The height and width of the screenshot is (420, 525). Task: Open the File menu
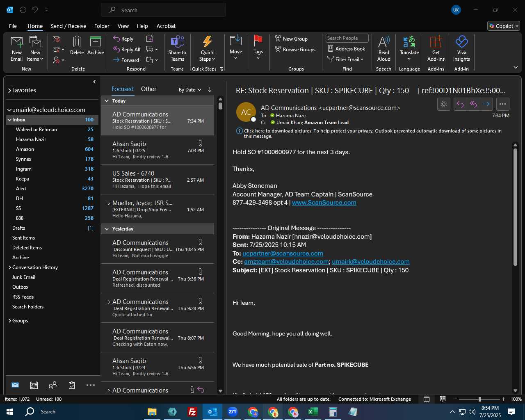tap(13, 26)
